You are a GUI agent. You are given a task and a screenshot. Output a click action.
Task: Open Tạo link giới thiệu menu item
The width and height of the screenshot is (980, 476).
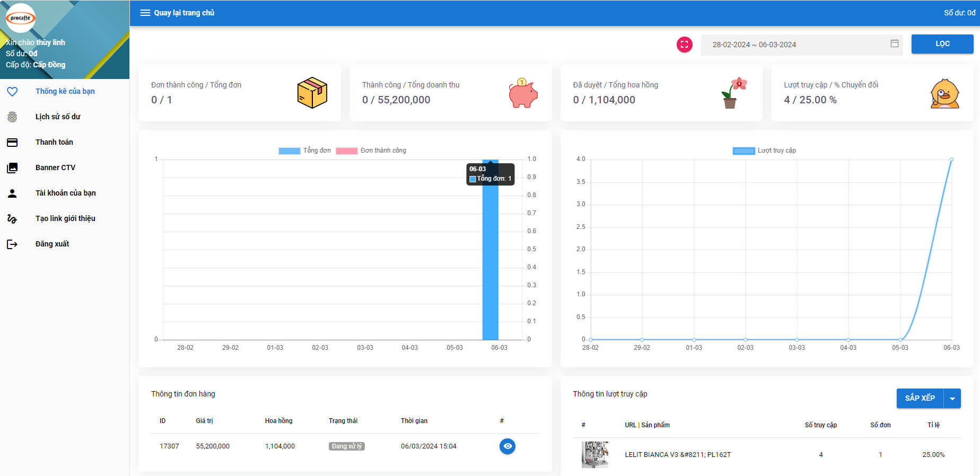click(65, 218)
